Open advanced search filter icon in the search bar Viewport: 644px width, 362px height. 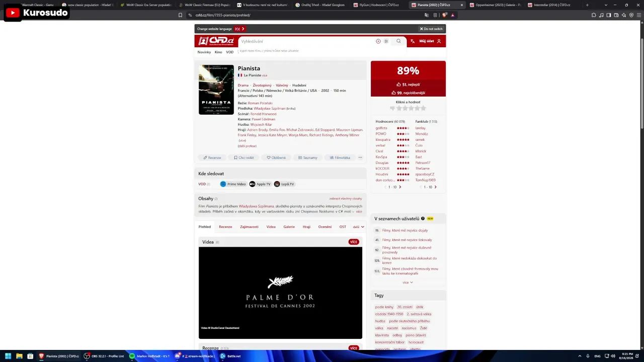386,41
